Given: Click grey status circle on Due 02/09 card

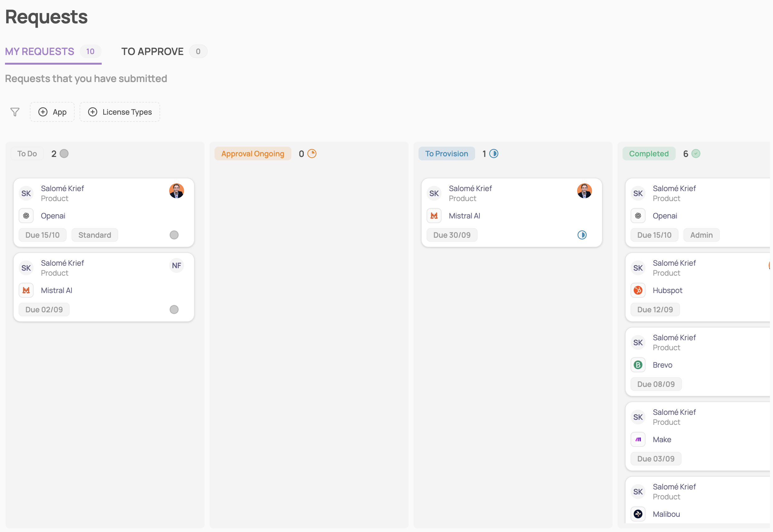Looking at the screenshot, I should [x=174, y=310].
